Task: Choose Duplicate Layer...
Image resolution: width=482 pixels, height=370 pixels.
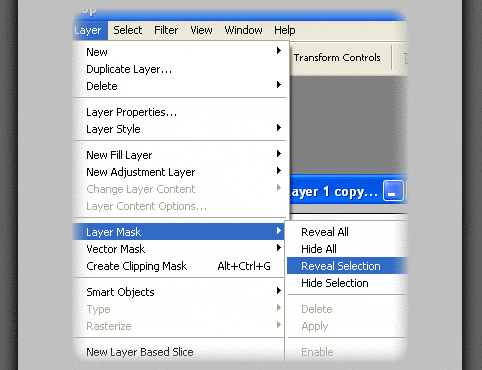Action: 180,69
